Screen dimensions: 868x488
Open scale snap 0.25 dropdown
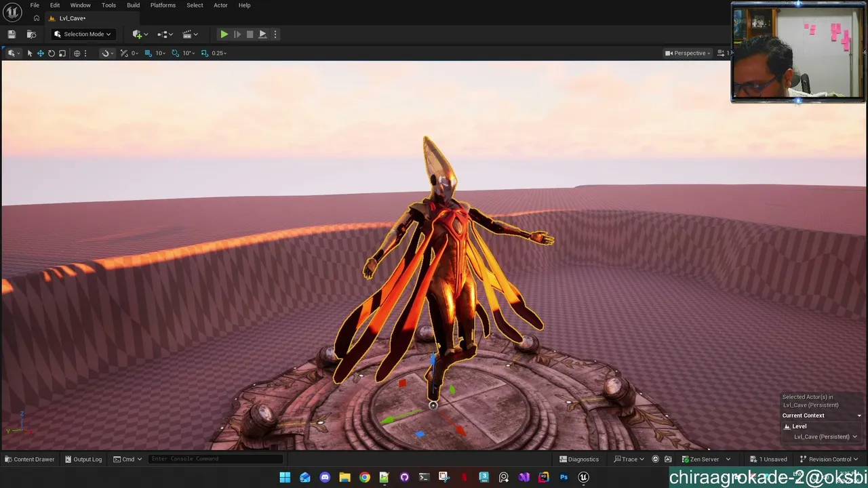coord(219,53)
